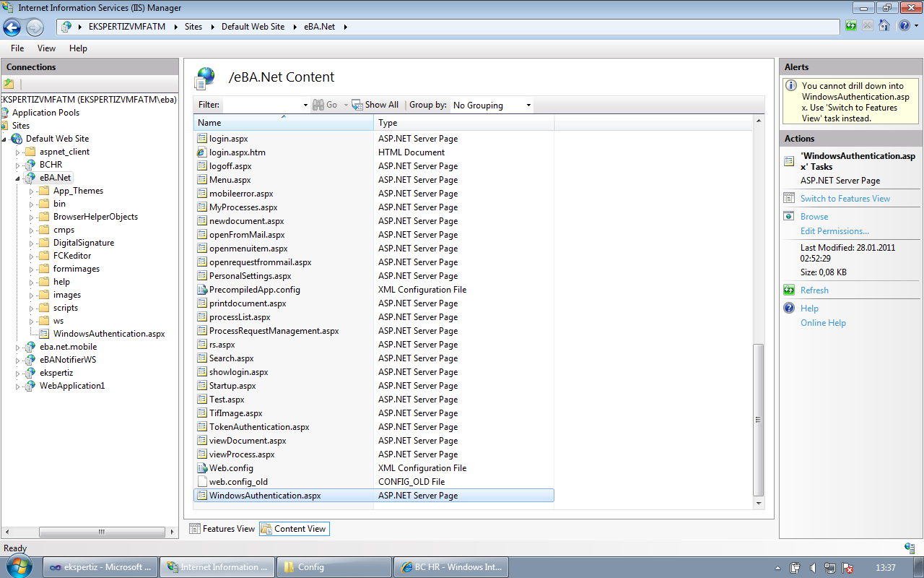Click the content list vertical scrollbar thumb
Viewport: 924px width, 578px height.
tap(758, 419)
